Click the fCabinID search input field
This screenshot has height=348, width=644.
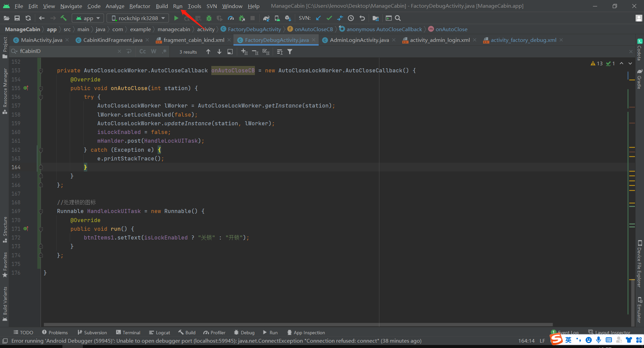67,51
